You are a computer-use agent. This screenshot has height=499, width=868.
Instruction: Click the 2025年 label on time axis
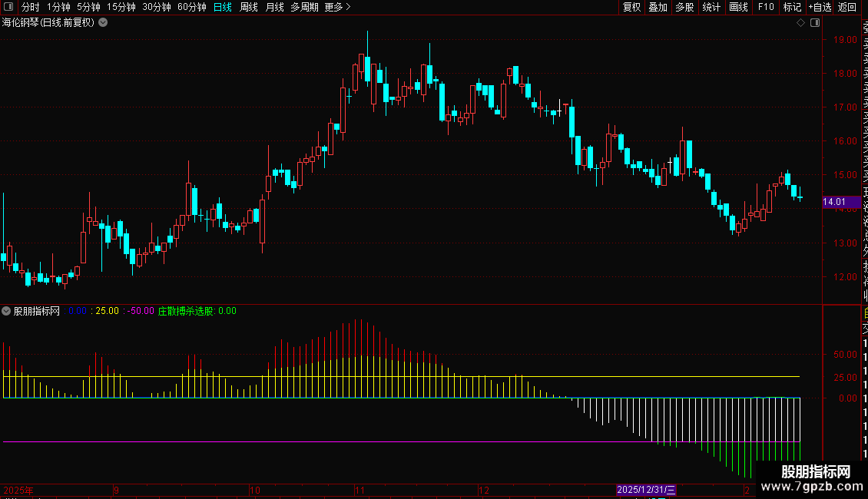pos(18,490)
